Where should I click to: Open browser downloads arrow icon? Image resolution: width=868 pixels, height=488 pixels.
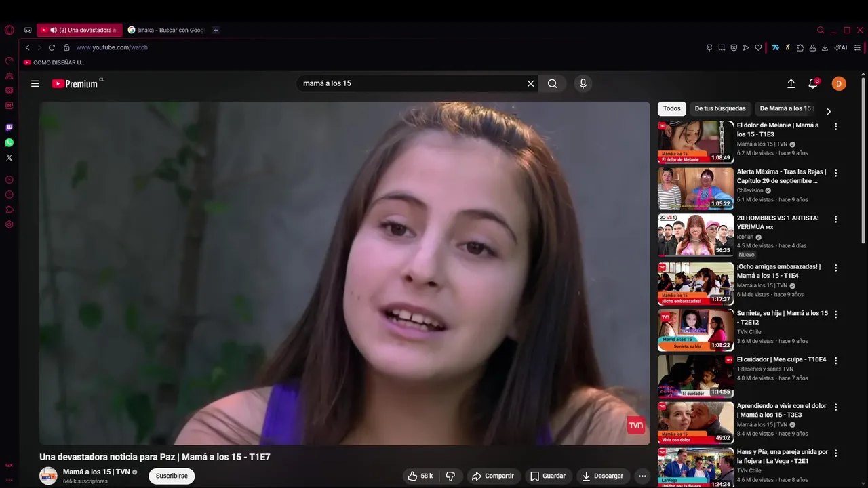(825, 47)
